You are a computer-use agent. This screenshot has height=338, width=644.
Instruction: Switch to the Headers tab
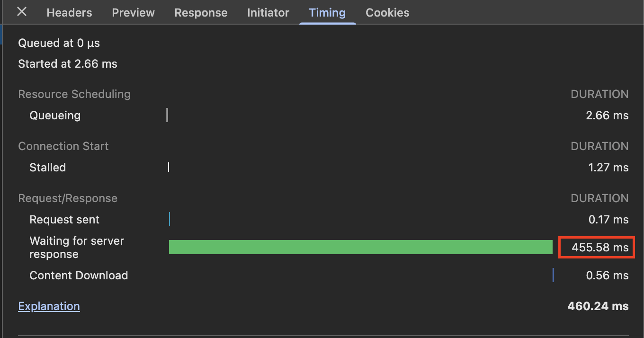click(x=69, y=13)
